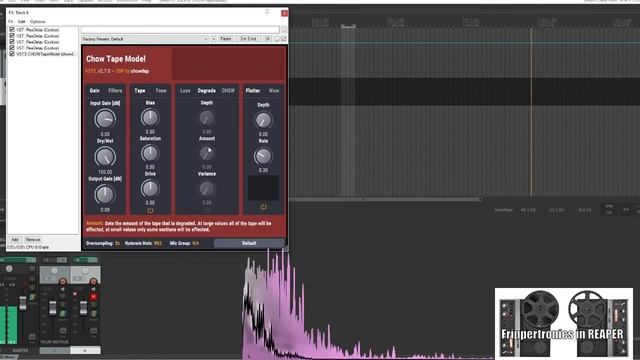Arm record on the highlighted rightmost mixer strip

click(x=93, y=282)
